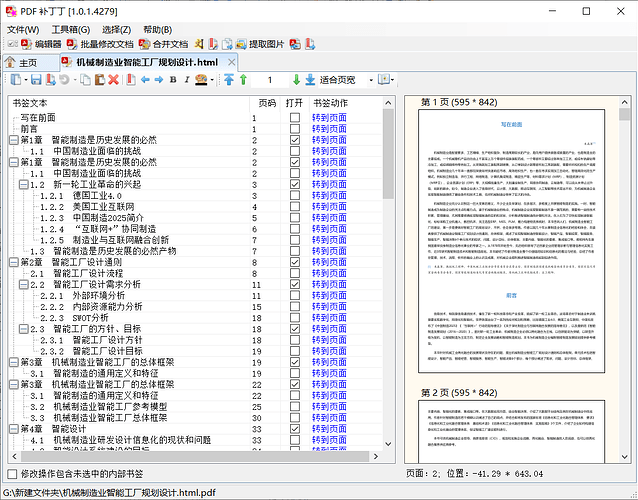
Task: Open the 提取图片 extract images tool
Action: 260,44
